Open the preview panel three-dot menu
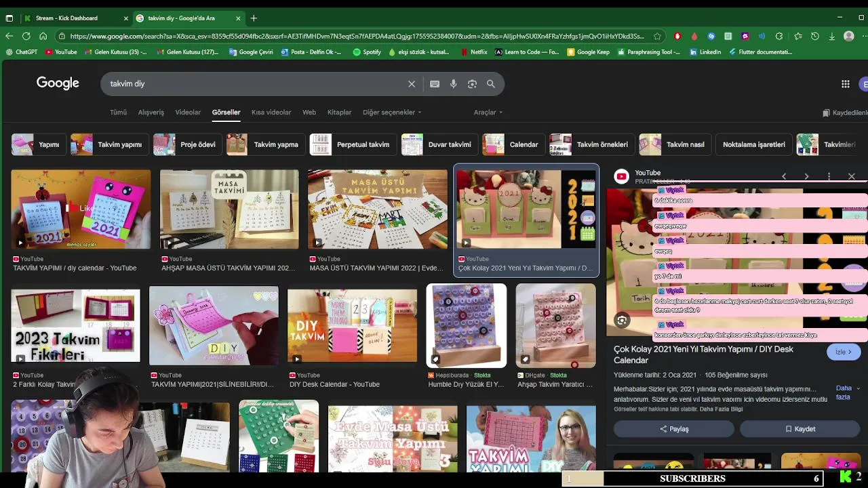Screen dimensions: 868x488 coord(829,176)
